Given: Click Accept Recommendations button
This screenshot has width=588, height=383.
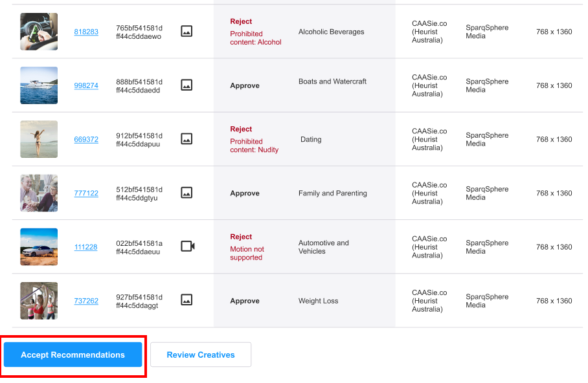Looking at the screenshot, I should tap(73, 355).
